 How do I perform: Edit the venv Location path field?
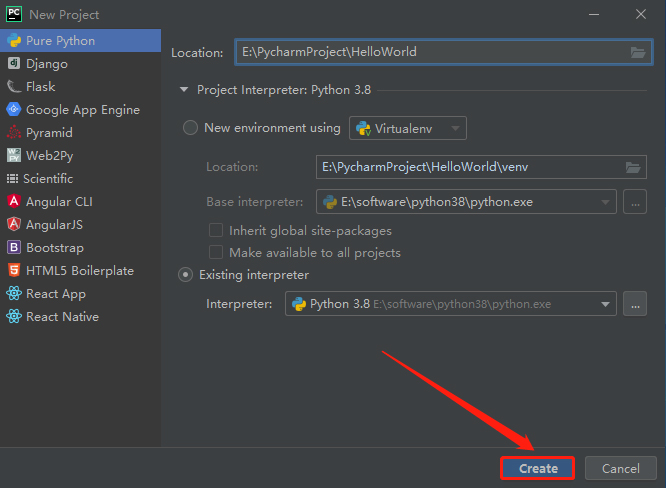click(x=481, y=167)
